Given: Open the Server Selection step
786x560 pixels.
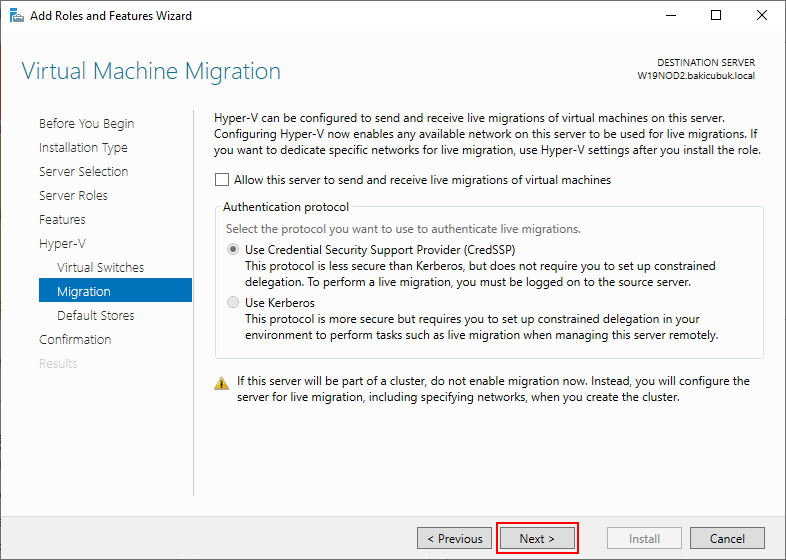Looking at the screenshot, I should [x=84, y=171].
